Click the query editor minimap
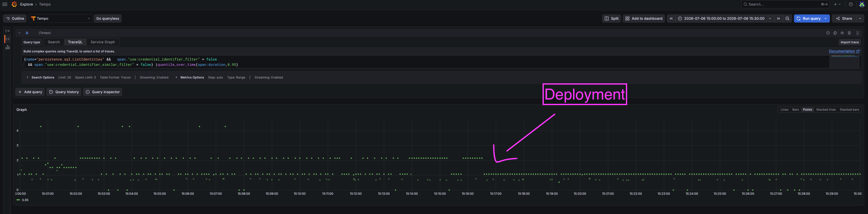 (x=844, y=62)
